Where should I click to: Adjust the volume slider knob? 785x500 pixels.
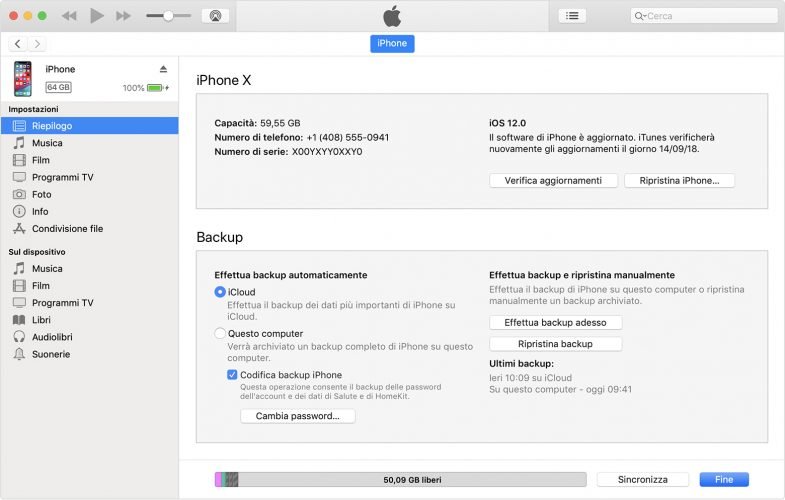click(x=168, y=16)
